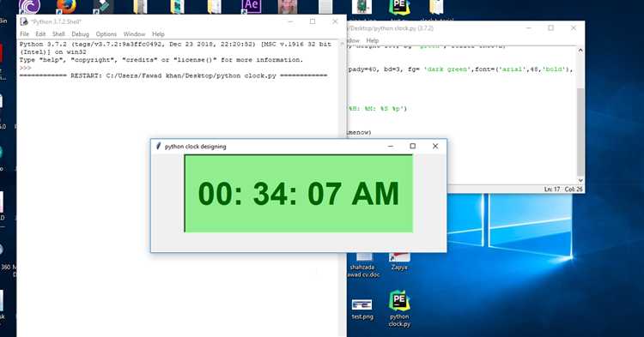Image resolution: width=644 pixels, height=337 pixels.
Task: Open the File menu in Python Shell
Action: (24, 34)
